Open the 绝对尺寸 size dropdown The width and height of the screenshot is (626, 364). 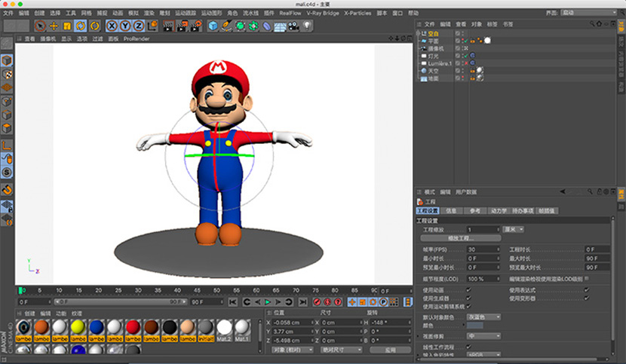[342, 350]
